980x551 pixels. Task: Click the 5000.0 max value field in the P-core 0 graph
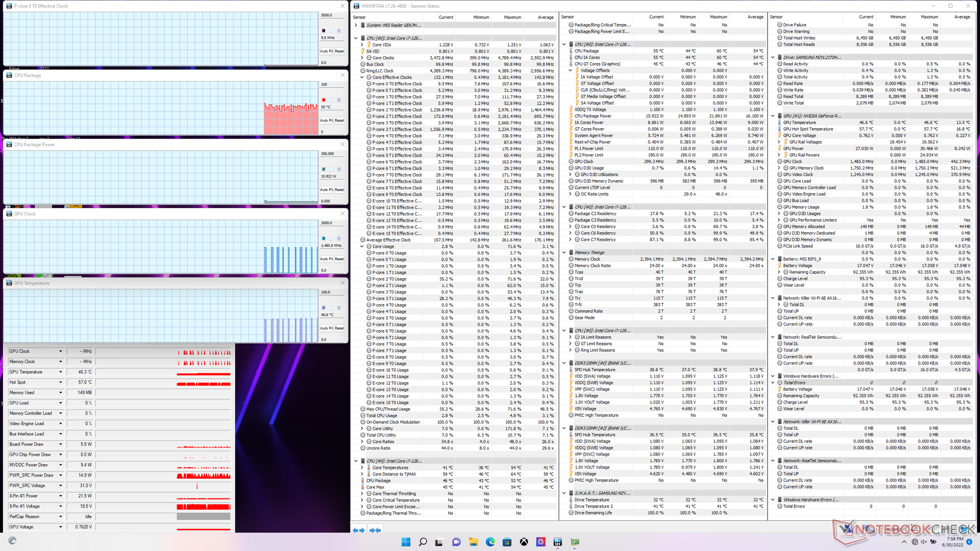[331, 15]
